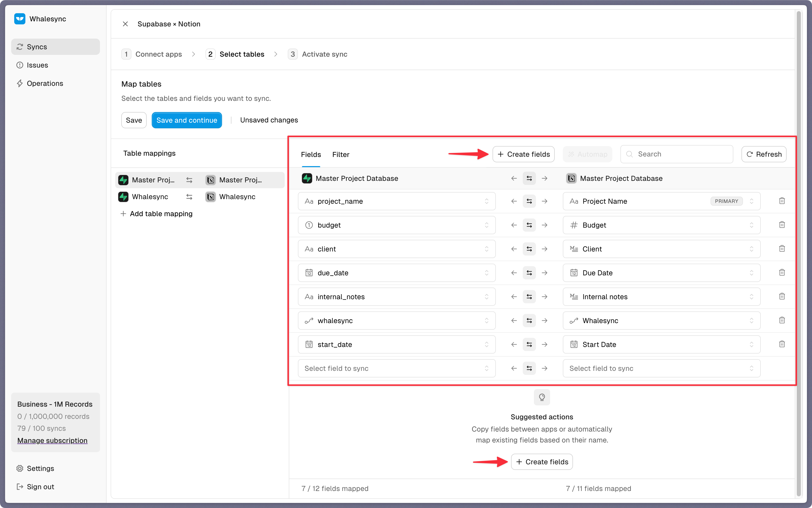Toggle two-way sync for budget row
The image size is (812, 508).
click(x=529, y=225)
